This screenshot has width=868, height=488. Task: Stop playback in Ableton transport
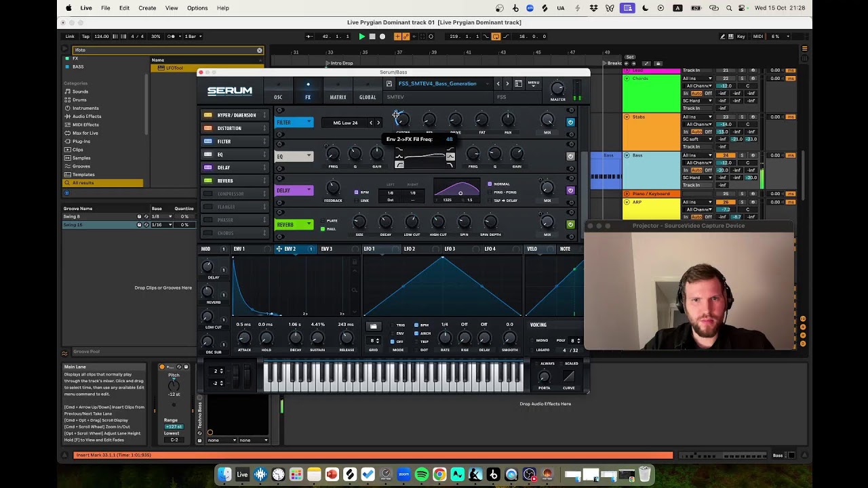pyautogui.click(x=372, y=37)
